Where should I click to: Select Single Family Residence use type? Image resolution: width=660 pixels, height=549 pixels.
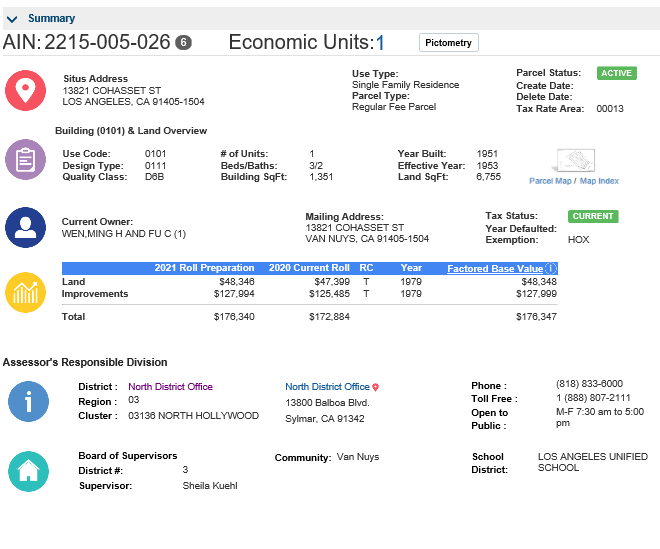coord(405,85)
